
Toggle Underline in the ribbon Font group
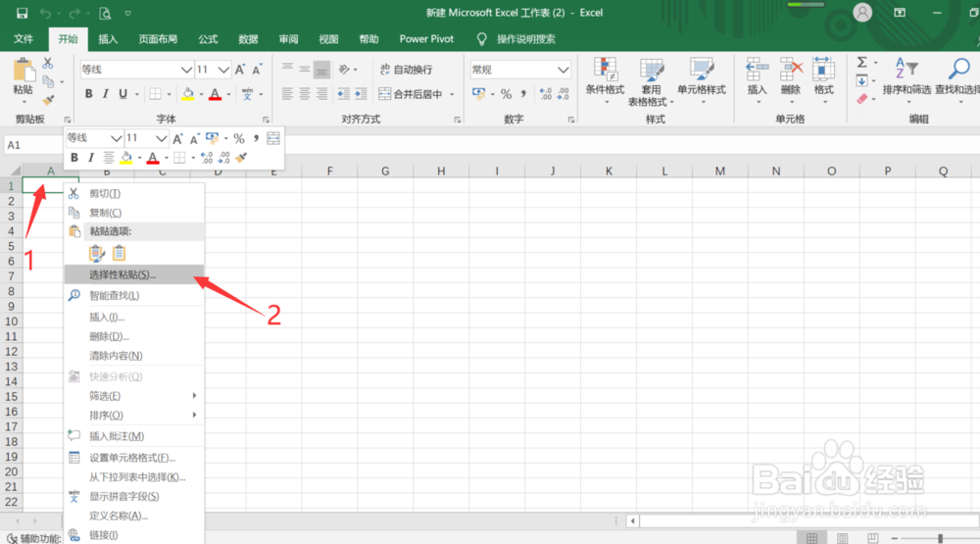pyautogui.click(x=123, y=94)
